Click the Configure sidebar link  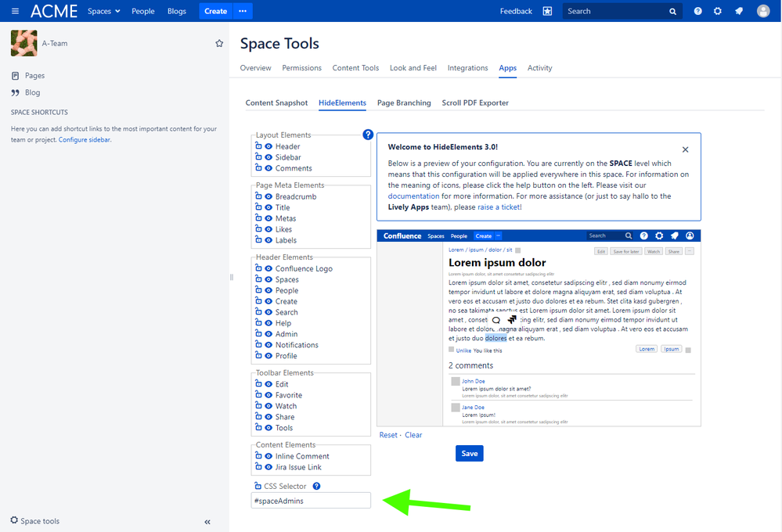pyautogui.click(x=85, y=139)
